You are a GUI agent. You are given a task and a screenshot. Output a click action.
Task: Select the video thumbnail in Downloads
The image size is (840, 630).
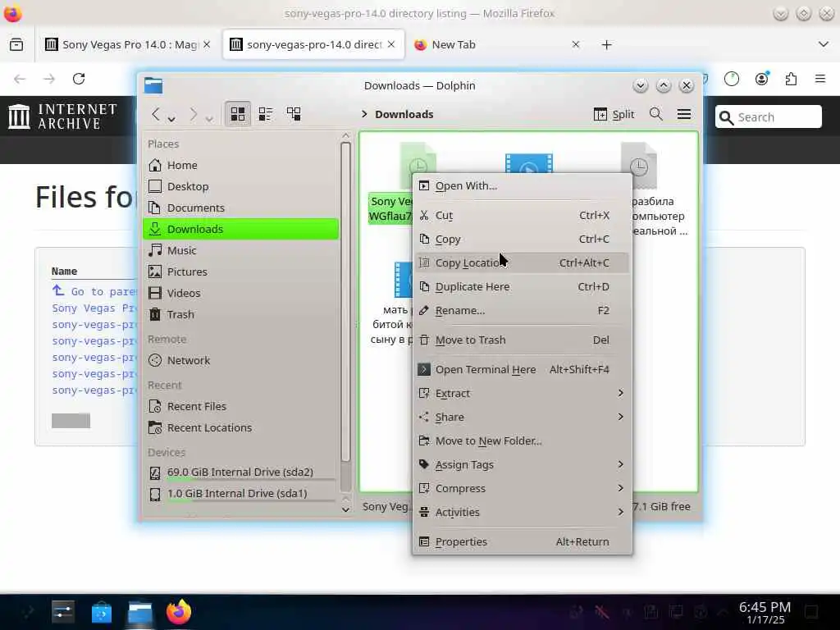(x=529, y=163)
